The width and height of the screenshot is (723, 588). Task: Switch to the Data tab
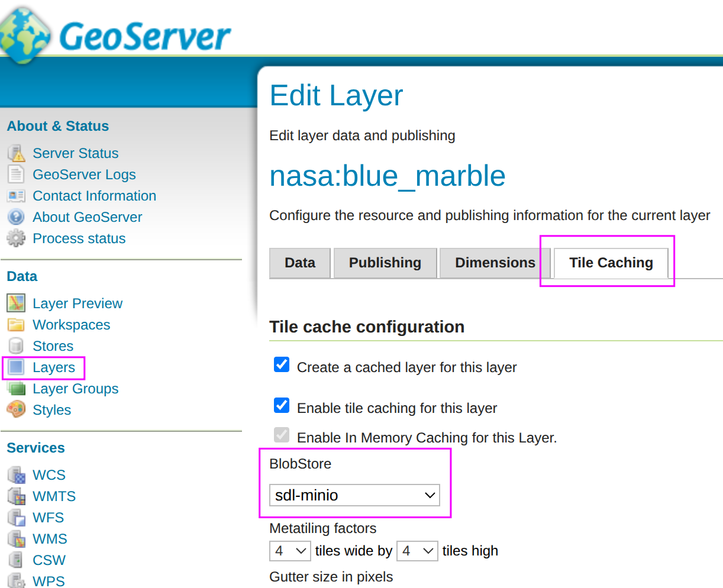[x=300, y=263]
